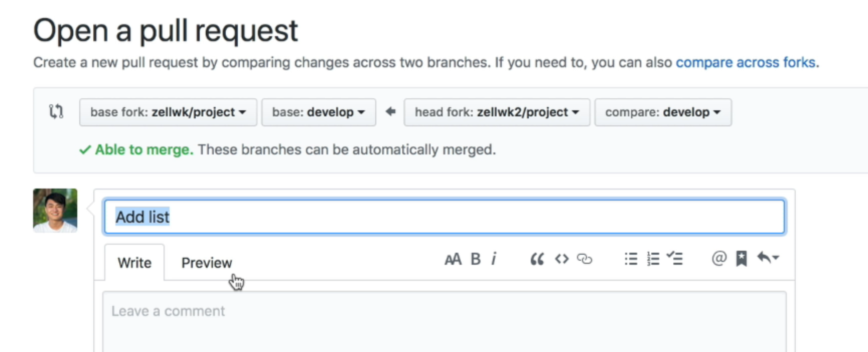This screenshot has height=352, width=868.
Task: Insert a hyperlink with the link icon
Action: [x=585, y=259]
